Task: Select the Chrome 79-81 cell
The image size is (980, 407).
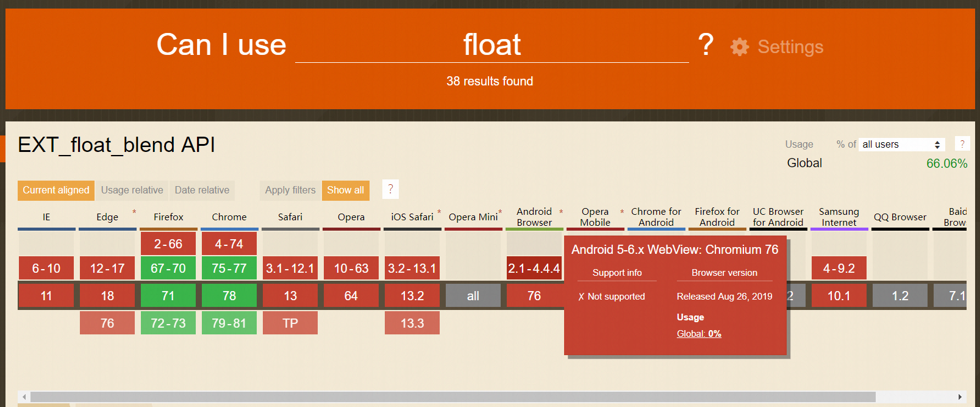Action: point(229,323)
